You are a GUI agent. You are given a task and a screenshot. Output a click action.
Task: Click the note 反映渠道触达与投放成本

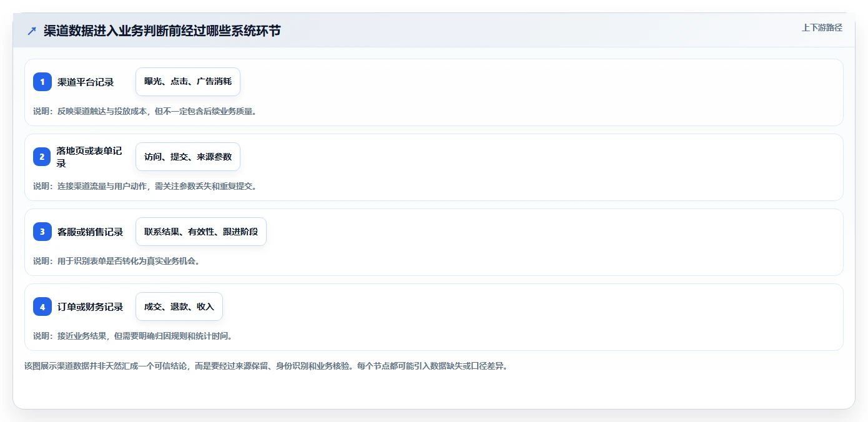point(145,111)
